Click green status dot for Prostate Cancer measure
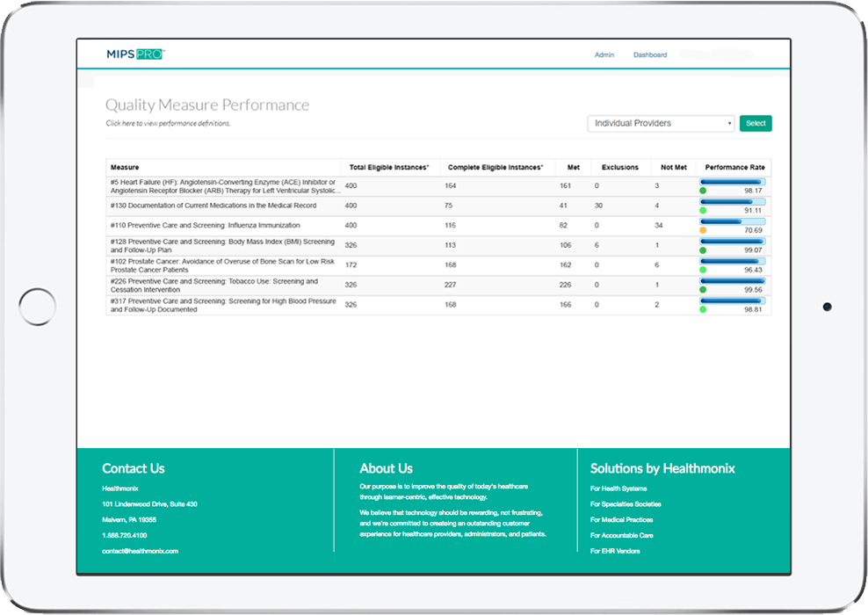 (703, 270)
